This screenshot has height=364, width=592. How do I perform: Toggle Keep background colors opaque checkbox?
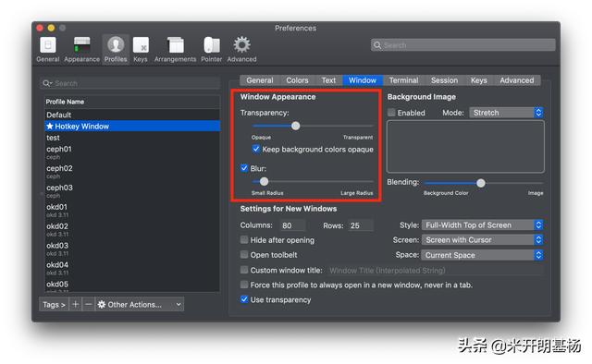coord(256,149)
